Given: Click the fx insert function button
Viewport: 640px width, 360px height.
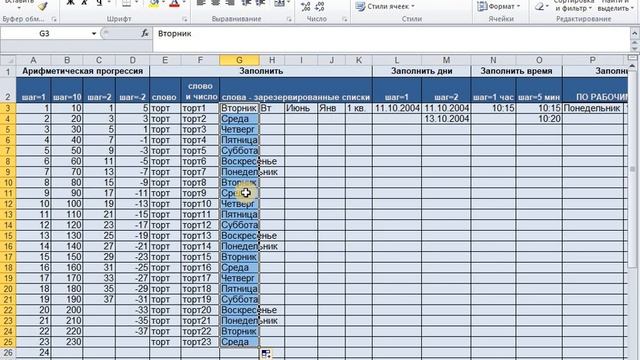Looking at the screenshot, I should (x=145, y=33).
